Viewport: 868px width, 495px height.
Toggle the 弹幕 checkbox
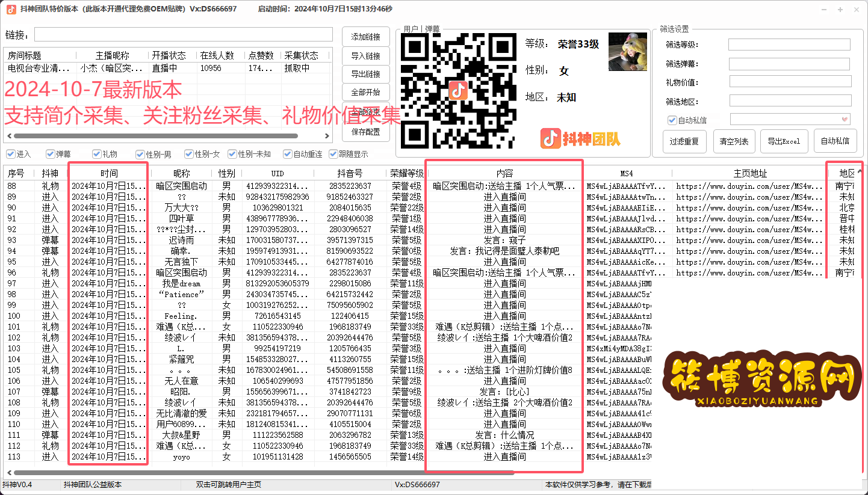(50, 154)
